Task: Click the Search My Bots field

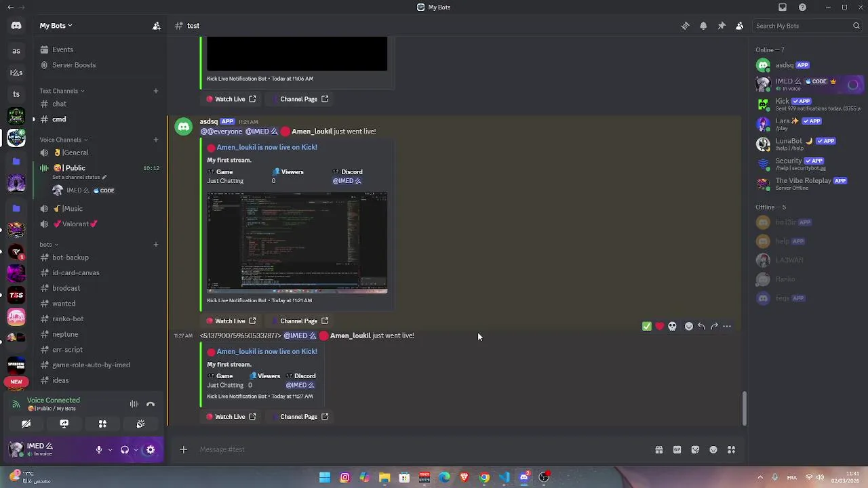Action: (x=807, y=26)
